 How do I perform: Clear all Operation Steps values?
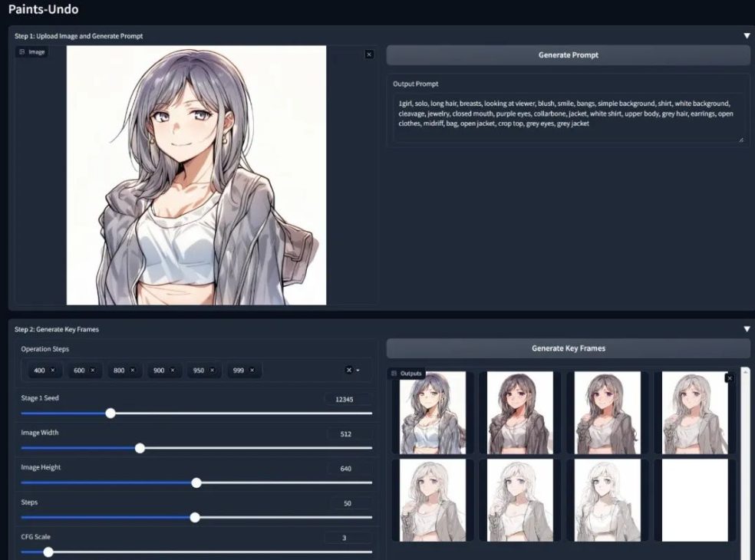click(348, 370)
